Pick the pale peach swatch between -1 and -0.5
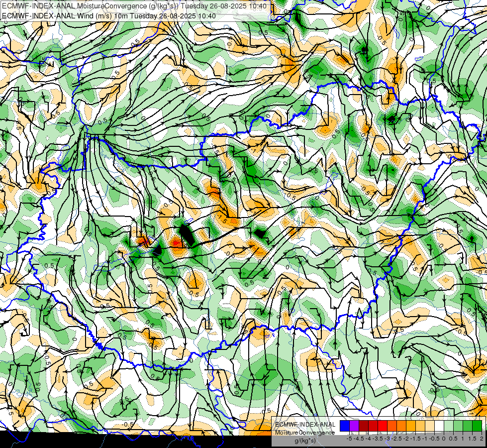The height and width of the screenshot is (448, 487). [430, 426]
